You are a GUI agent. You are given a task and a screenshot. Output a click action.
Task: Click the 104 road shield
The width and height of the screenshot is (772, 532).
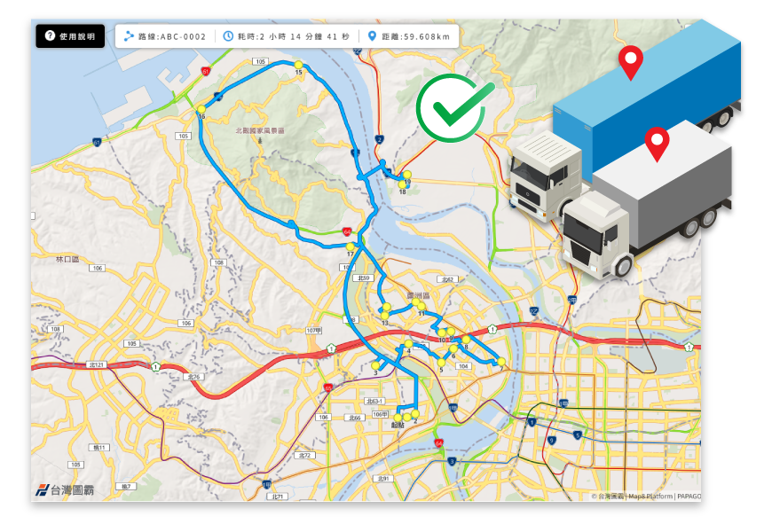pos(463,366)
